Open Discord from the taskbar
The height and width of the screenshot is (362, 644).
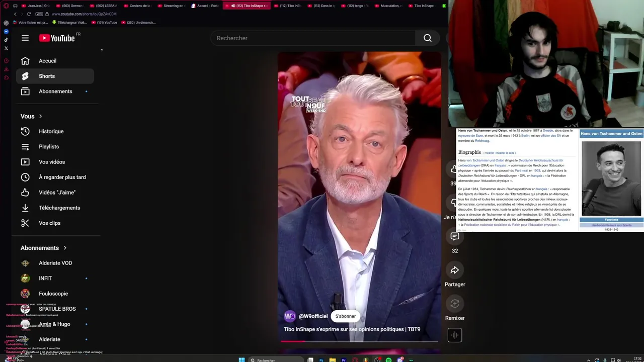point(400,360)
